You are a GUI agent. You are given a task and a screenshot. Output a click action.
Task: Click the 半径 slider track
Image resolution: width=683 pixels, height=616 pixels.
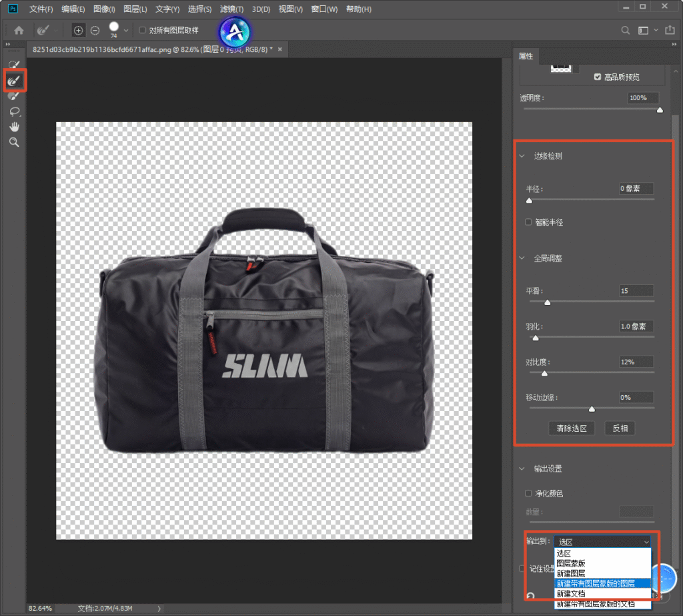(592, 200)
